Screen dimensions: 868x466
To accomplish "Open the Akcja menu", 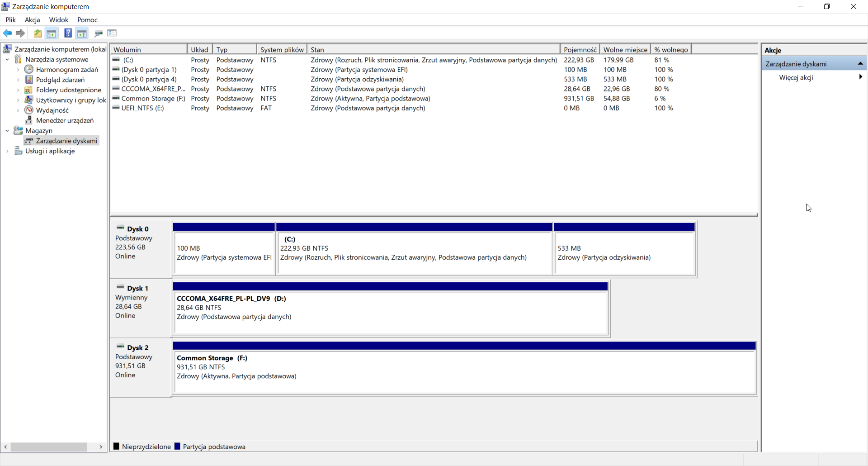I will click(x=32, y=19).
